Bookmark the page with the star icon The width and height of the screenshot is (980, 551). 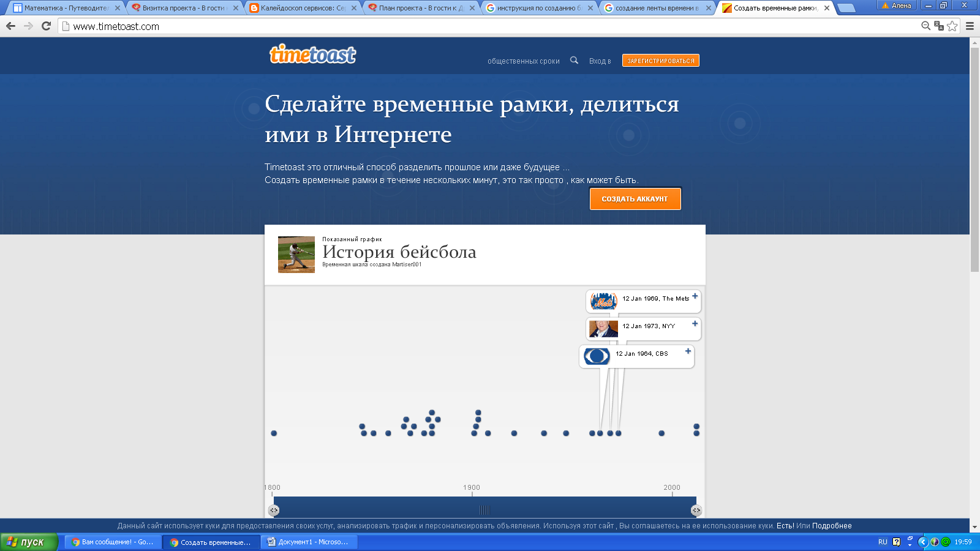coord(952,26)
